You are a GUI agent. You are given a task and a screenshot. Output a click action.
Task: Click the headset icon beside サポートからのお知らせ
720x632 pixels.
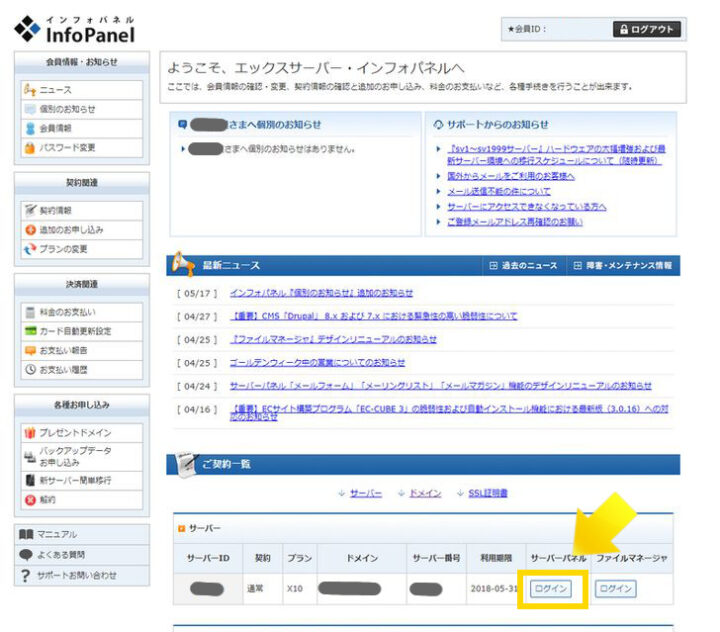(x=439, y=124)
